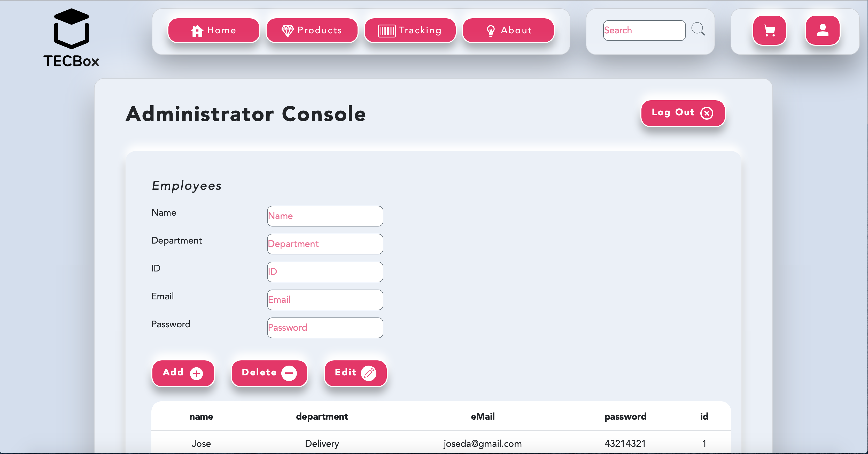
Task: Click the diamond icon on Products
Action: coord(288,31)
